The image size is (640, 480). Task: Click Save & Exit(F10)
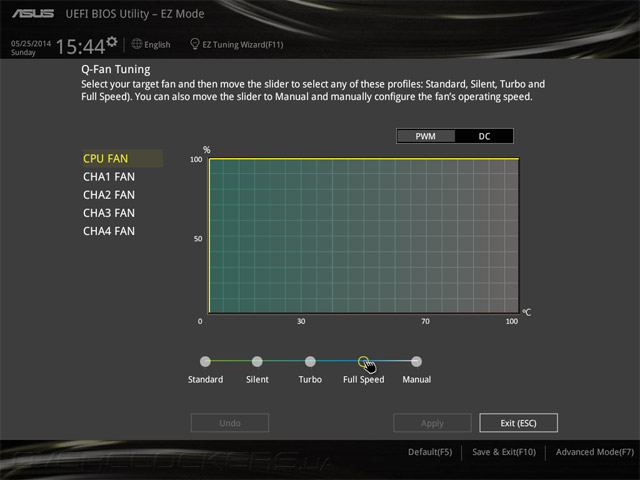pos(504,452)
